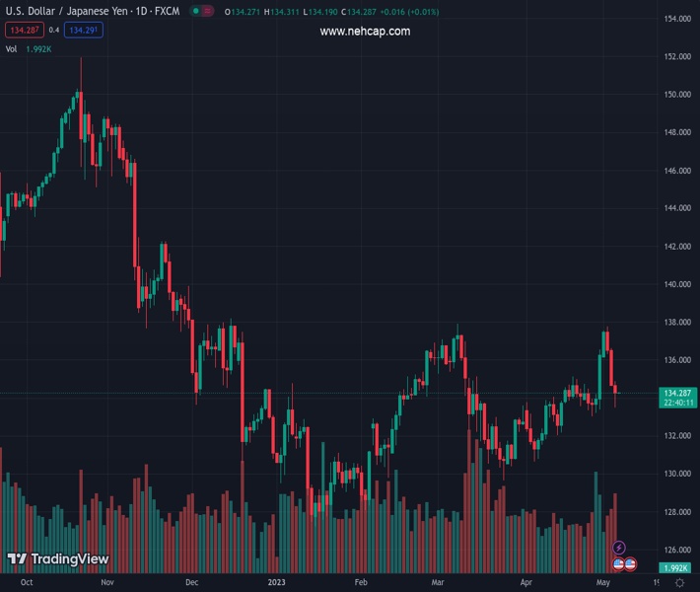This screenshot has width=700, height=592.
Task: Select the Vol indicator legend
Action: click(12, 48)
